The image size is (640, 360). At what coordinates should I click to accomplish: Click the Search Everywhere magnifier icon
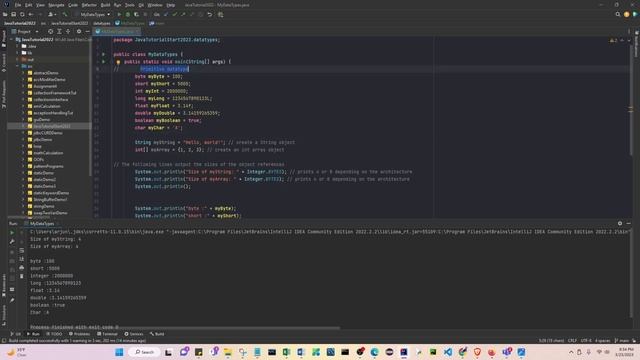(618, 14)
